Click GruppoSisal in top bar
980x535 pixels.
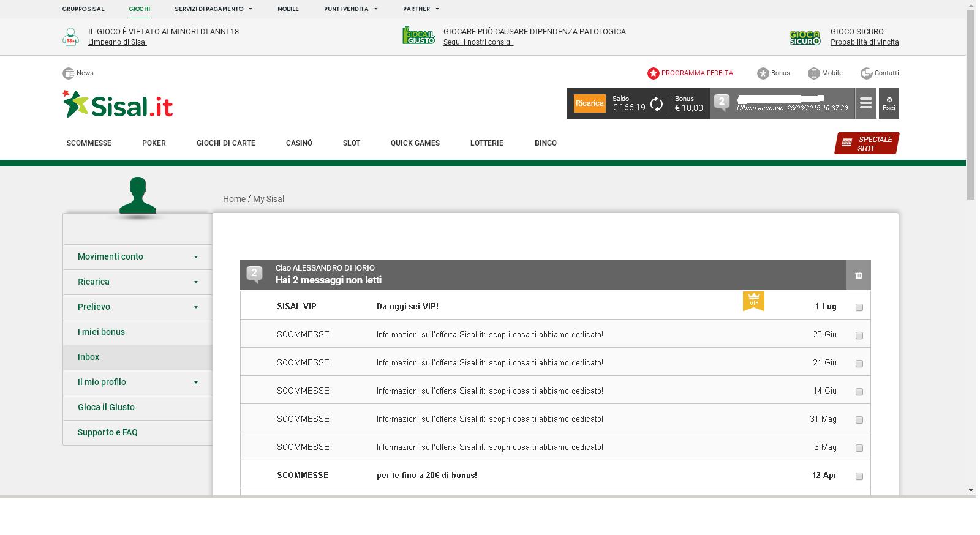coord(83,9)
